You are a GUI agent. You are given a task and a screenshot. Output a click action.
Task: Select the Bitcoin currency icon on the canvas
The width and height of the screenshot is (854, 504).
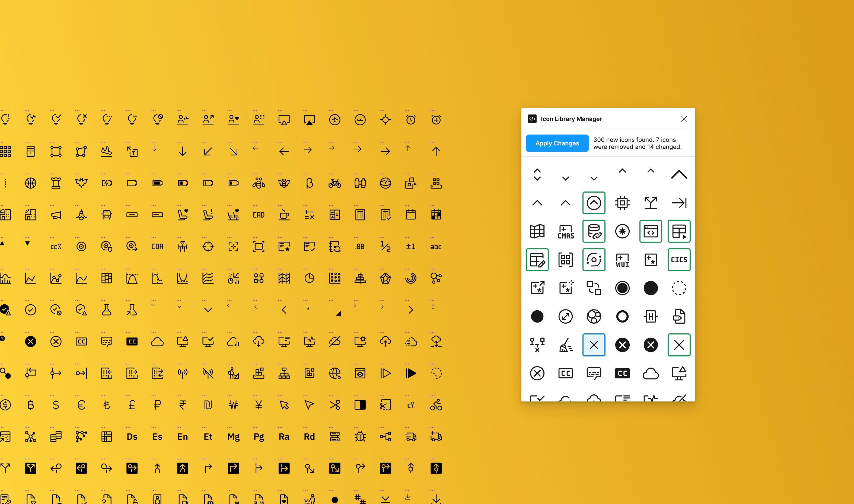[31, 404]
